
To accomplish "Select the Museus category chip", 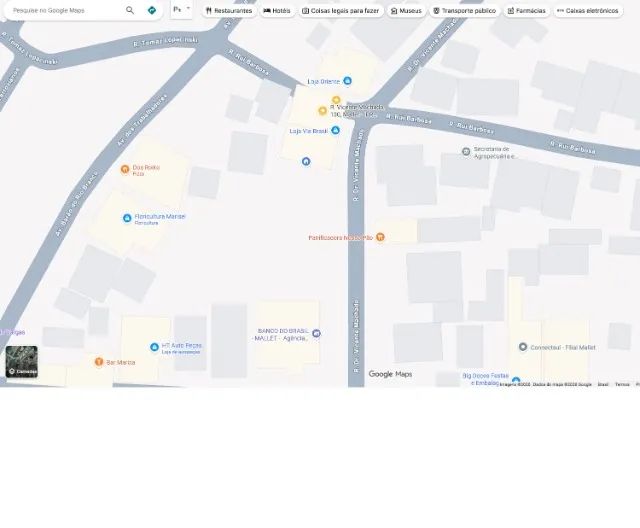I will pos(406,11).
